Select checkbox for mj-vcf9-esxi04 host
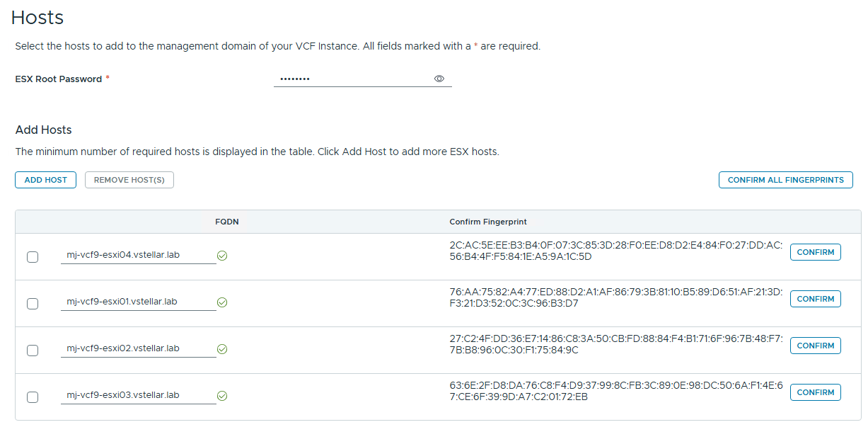Image resolution: width=868 pixels, height=427 pixels. (x=33, y=257)
